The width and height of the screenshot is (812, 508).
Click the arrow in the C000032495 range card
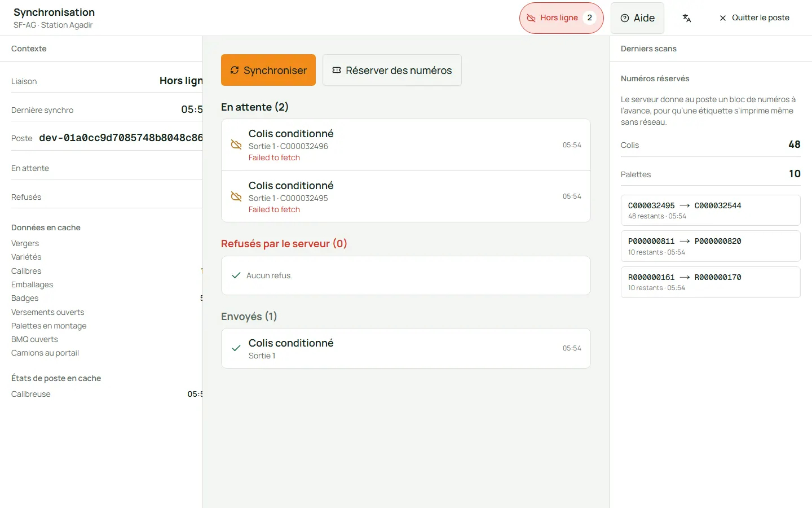[685, 205]
